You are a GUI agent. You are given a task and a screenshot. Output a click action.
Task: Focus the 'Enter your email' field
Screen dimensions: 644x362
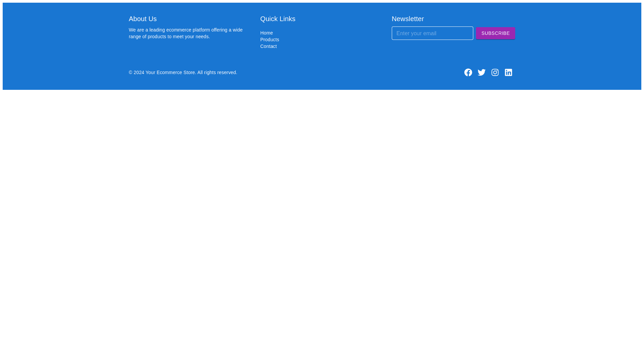[x=432, y=33]
